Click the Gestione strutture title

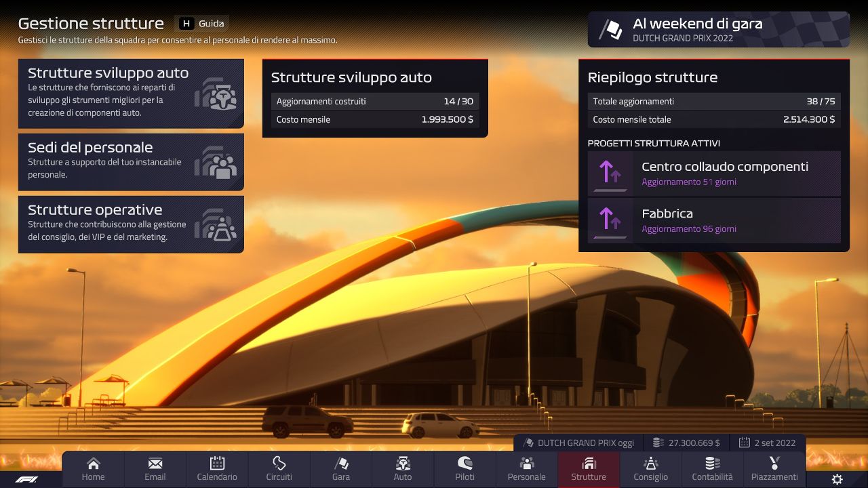[x=91, y=24]
